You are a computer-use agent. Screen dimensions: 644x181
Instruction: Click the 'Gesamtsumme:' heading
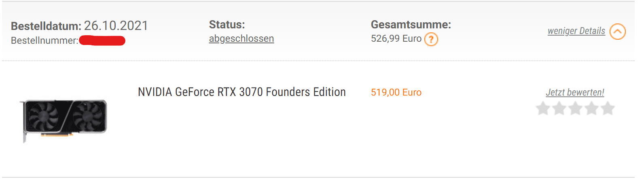tap(411, 25)
